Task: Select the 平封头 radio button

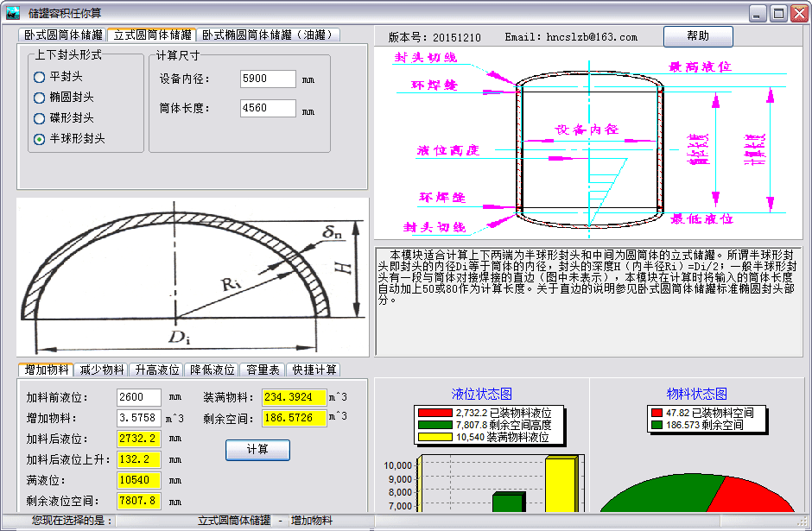Action: [x=40, y=77]
